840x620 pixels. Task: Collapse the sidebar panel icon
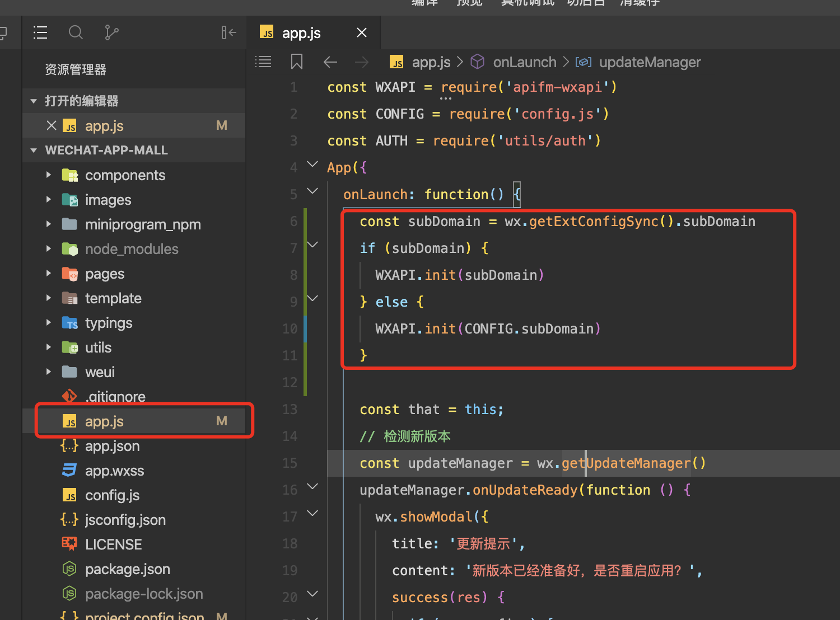tap(228, 32)
